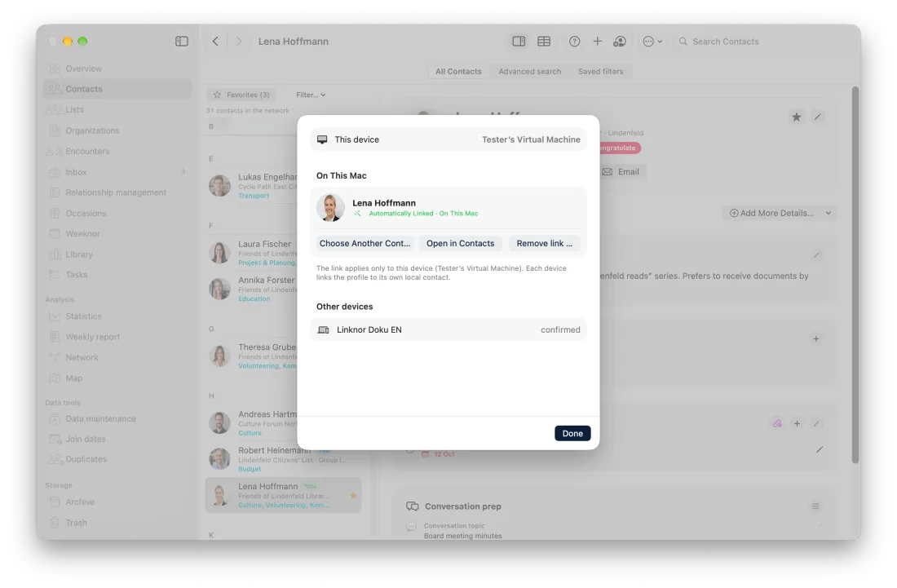Open the Network view in the sidebar
The image size is (897, 588).
pos(117,357)
